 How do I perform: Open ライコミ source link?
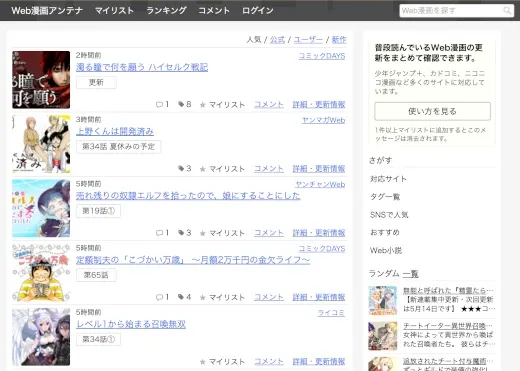(x=331, y=313)
